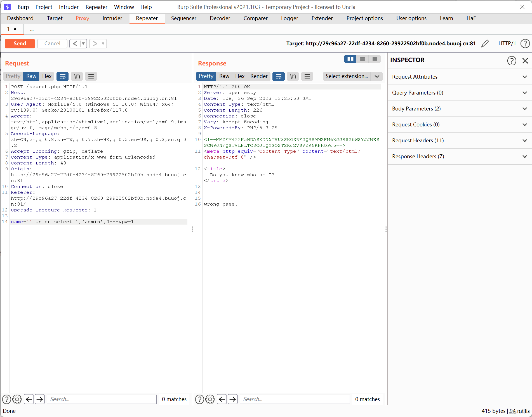This screenshot has height=417, width=532.
Task: Open the Help menu
Action: click(146, 7)
